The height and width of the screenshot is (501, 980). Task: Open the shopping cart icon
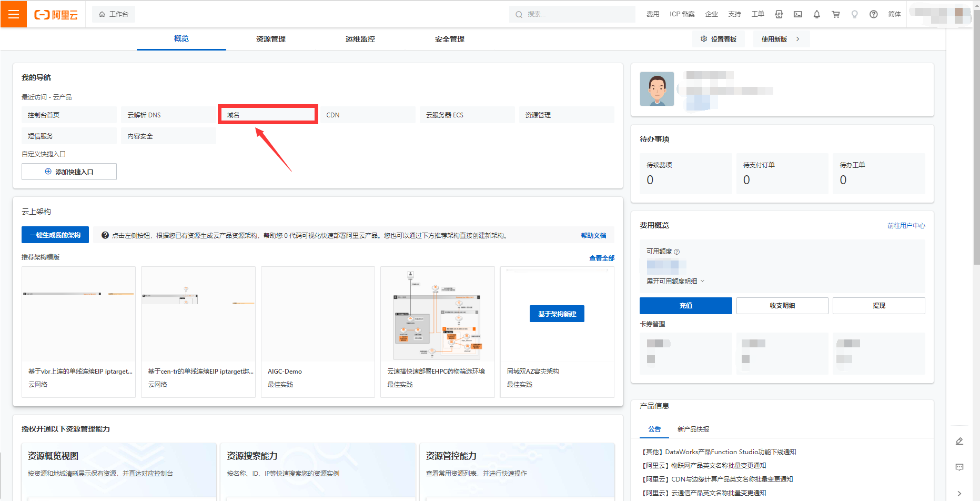click(x=835, y=14)
